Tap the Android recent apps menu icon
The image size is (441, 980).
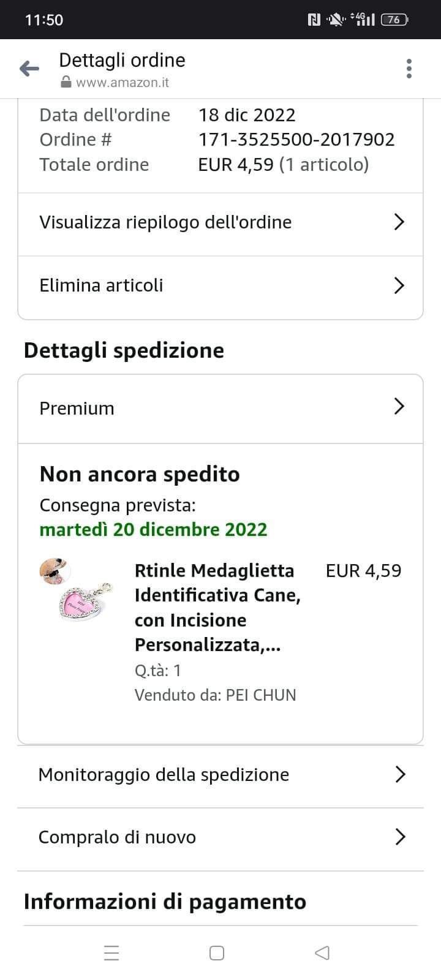point(111,953)
